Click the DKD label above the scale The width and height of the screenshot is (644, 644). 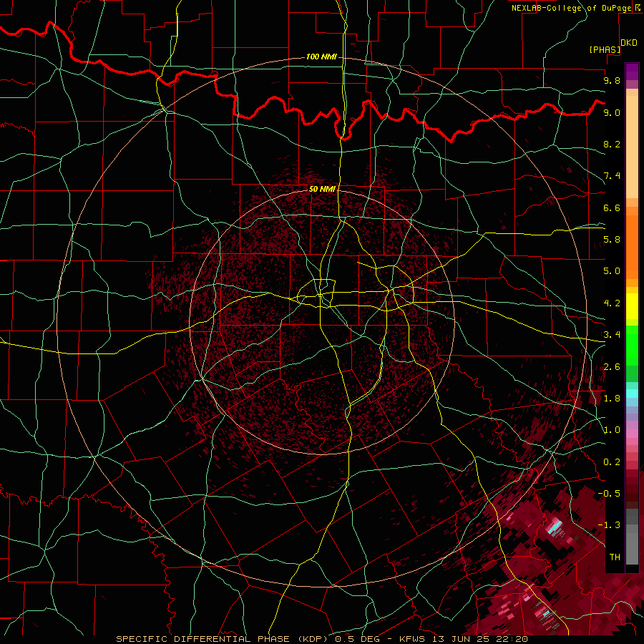click(x=629, y=43)
